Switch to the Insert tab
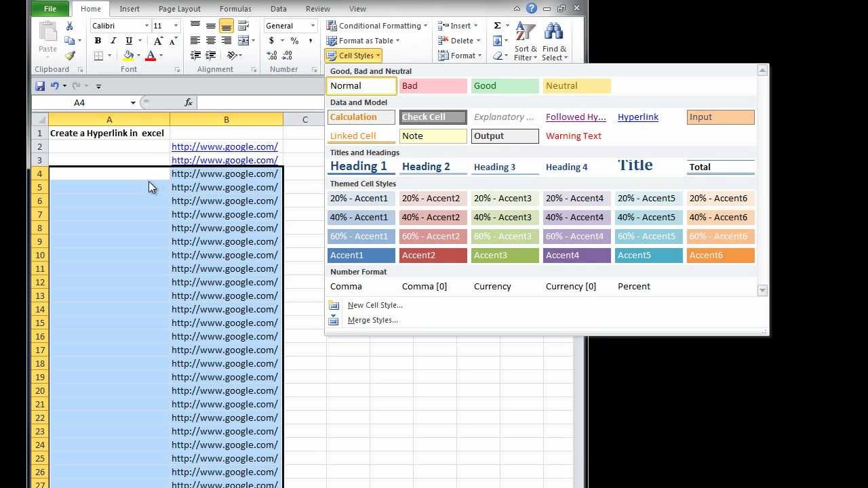This screenshot has width=868, height=488. 130,9
